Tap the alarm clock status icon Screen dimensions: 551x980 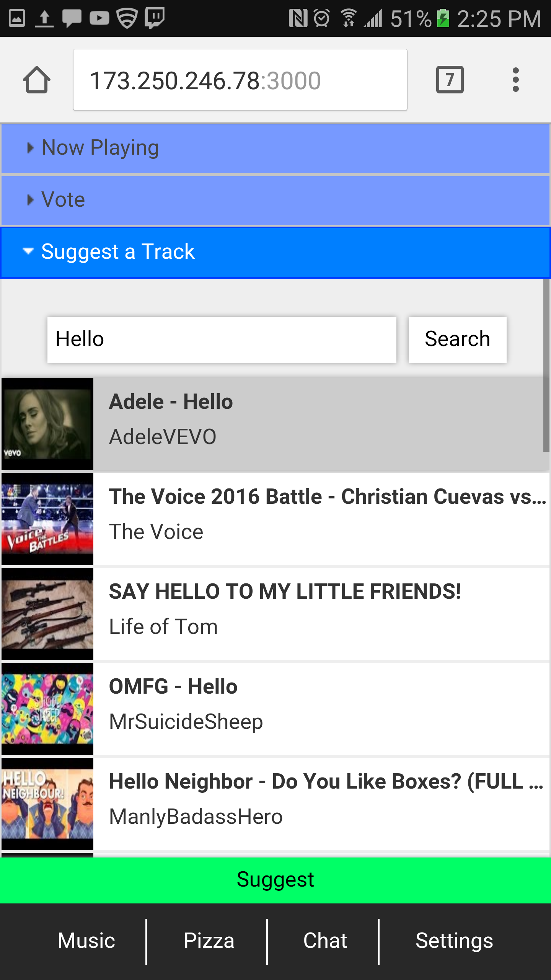pos(321,18)
